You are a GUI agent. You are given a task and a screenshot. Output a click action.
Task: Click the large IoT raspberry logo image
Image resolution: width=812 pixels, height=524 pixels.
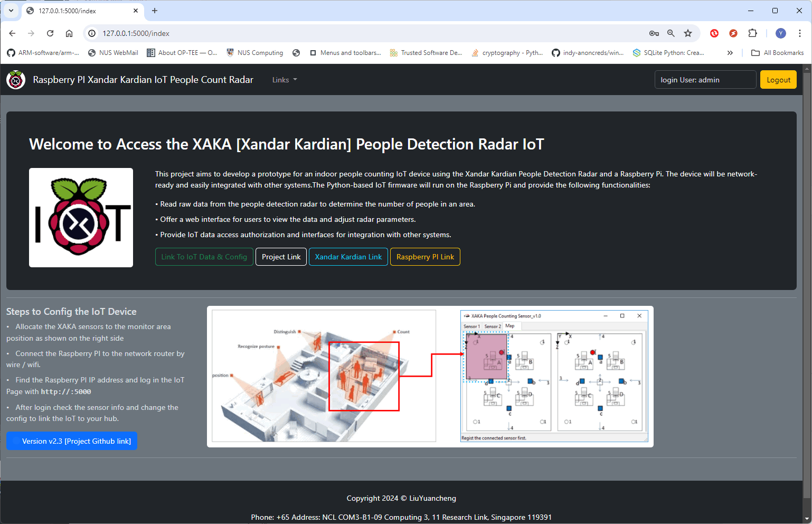pos(81,218)
